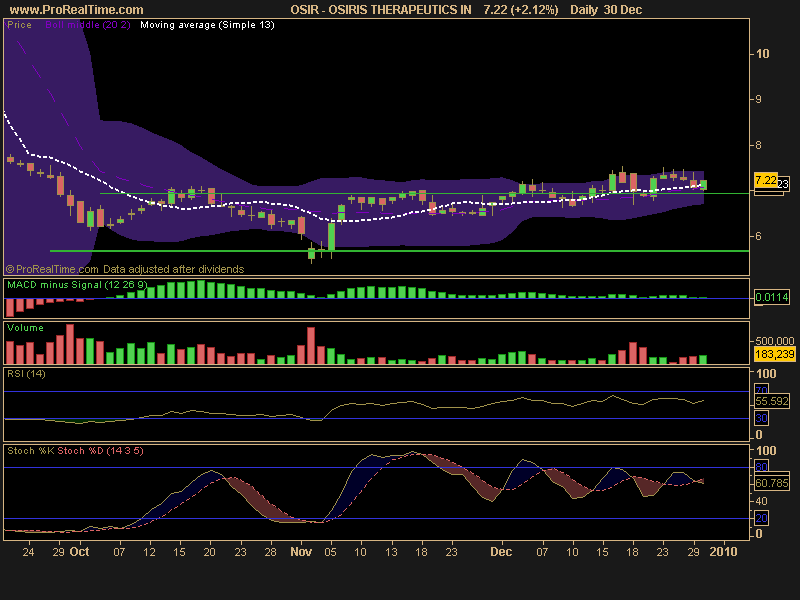Click the stochastic axis value 40

761,501
